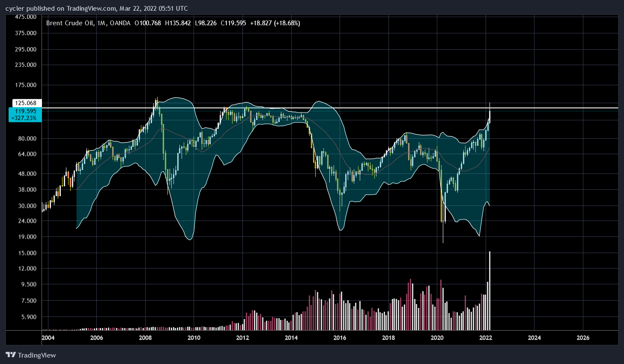Click the 1M timeframe label
624x364 pixels.
[x=102, y=23]
